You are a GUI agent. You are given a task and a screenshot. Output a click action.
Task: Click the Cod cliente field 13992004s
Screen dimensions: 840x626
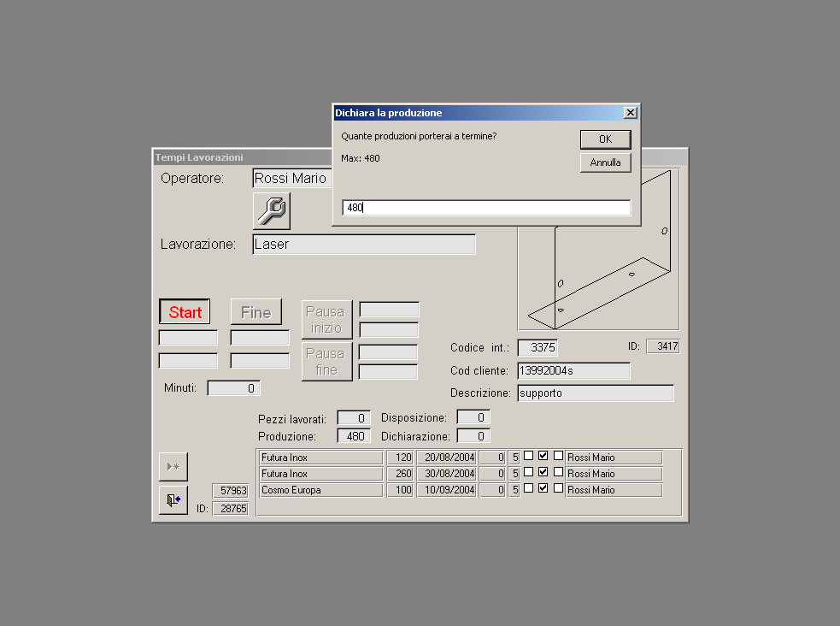point(573,371)
